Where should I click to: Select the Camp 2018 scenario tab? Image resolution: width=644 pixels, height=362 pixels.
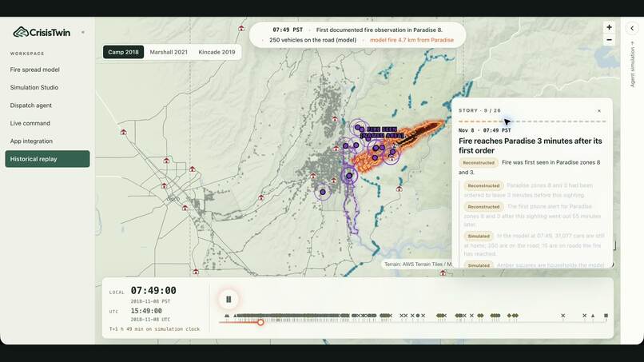coord(123,52)
